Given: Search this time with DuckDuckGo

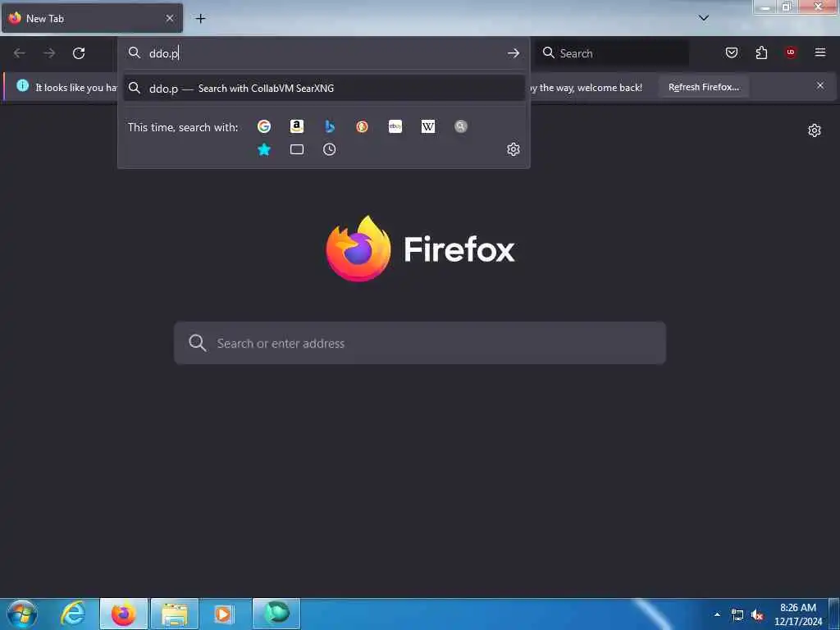Looking at the screenshot, I should (x=362, y=126).
